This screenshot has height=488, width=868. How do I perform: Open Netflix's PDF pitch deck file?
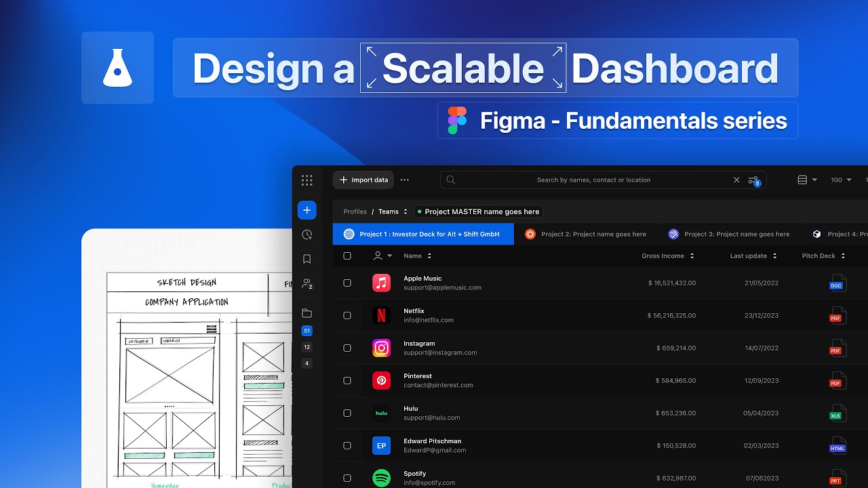click(837, 315)
